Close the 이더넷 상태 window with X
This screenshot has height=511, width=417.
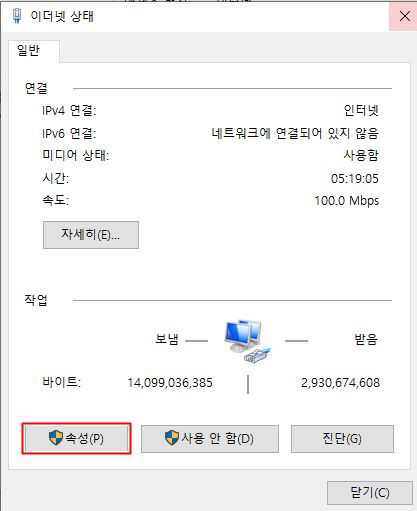tap(404, 16)
